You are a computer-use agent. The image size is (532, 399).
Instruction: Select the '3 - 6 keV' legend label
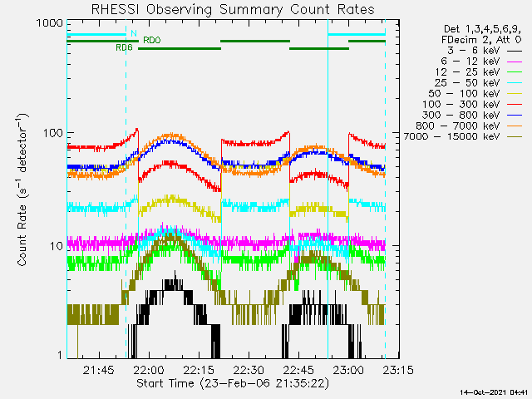[473, 51]
